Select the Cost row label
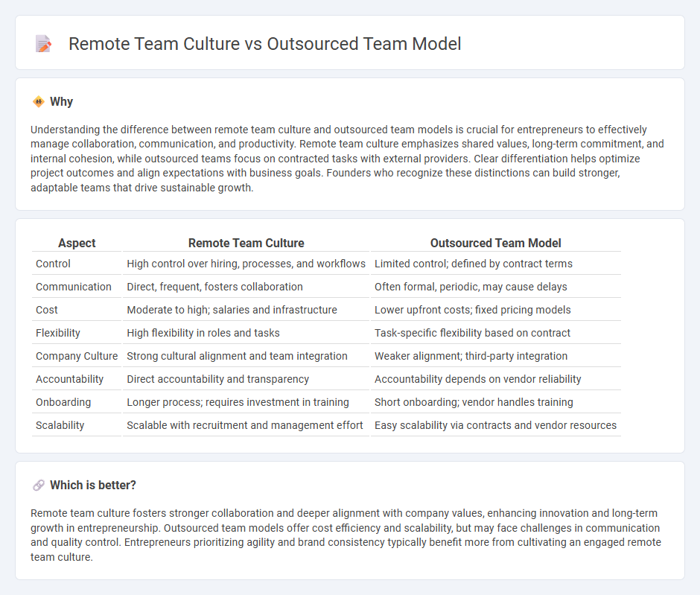This screenshot has width=700, height=595. click(x=47, y=310)
